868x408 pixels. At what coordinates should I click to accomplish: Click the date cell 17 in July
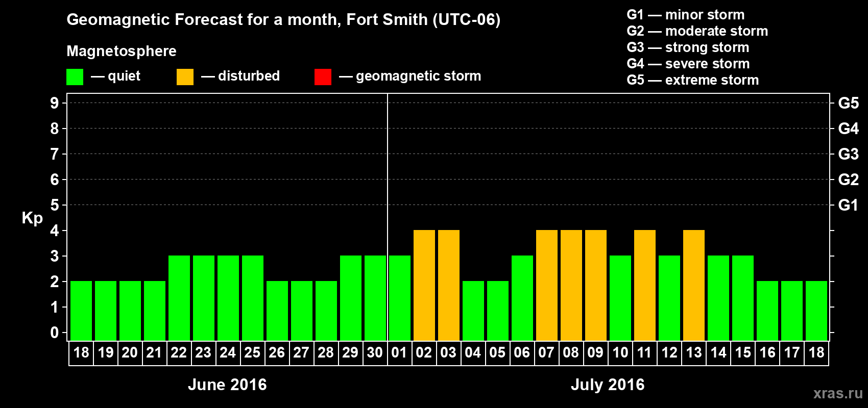792,353
